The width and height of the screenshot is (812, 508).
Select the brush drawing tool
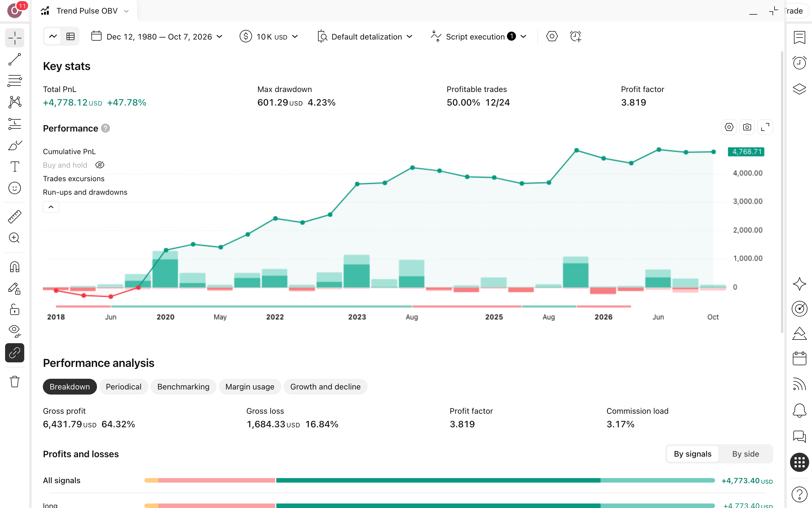pos(15,145)
